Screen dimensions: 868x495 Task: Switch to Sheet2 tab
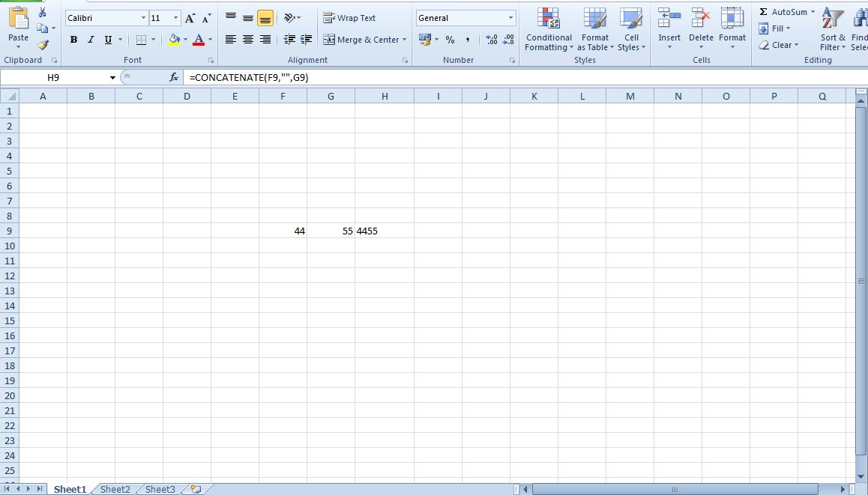click(114, 489)
